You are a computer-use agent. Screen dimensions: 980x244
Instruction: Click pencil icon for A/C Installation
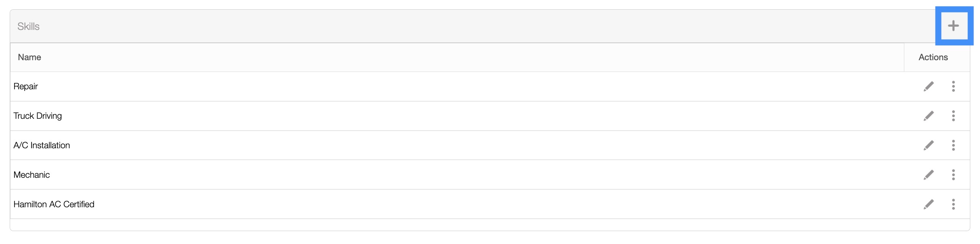(x=929, y=145)
